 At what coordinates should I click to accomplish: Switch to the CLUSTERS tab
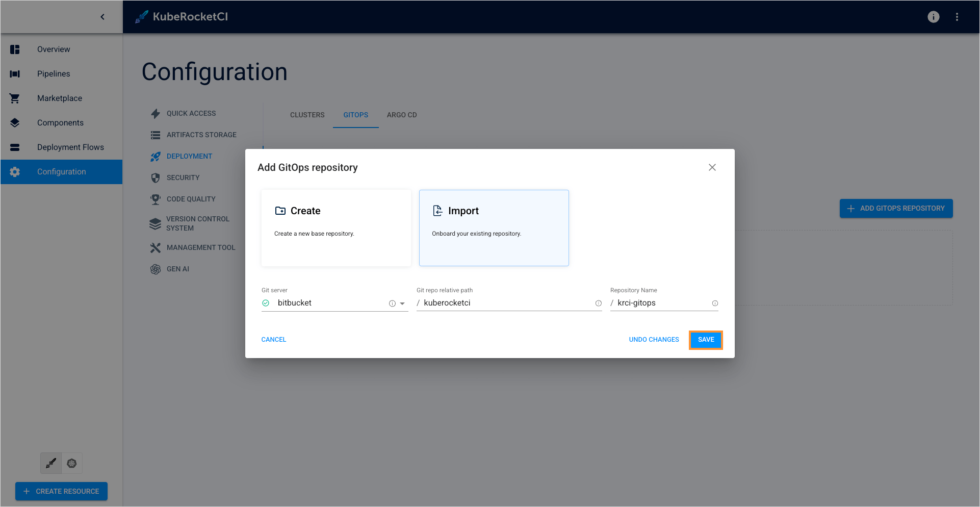[x=307, y=115]
